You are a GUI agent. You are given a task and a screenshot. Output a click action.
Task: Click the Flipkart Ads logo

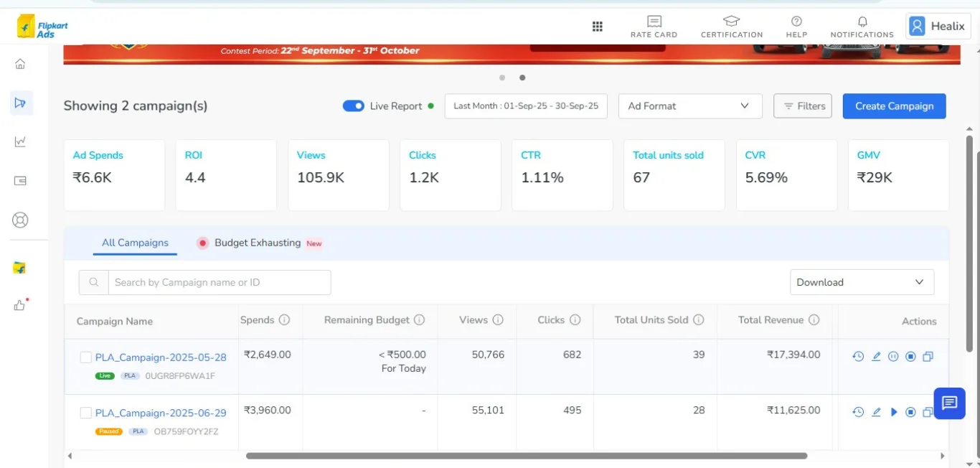42,28
